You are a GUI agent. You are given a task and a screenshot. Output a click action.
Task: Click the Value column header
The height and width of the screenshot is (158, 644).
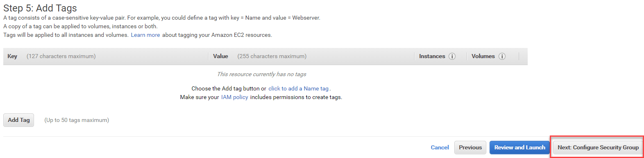point(220,56)
